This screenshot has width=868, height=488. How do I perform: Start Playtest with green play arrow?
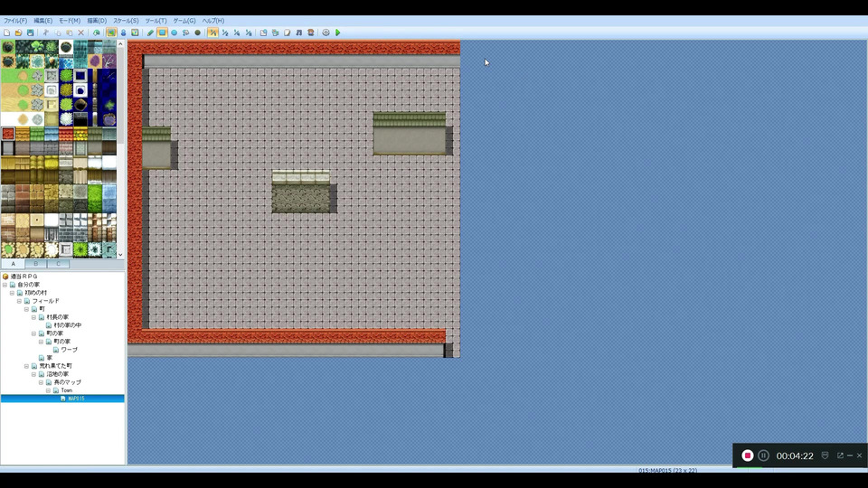(x=337, y=33)
